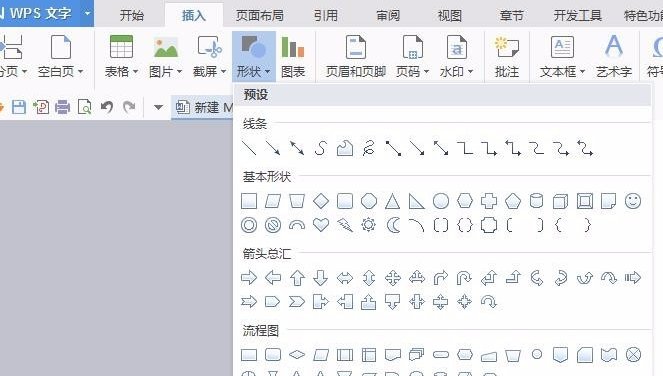Select the lightning bolt shape
The height and width of the screenshot is (376, 663).
[345, 225]
